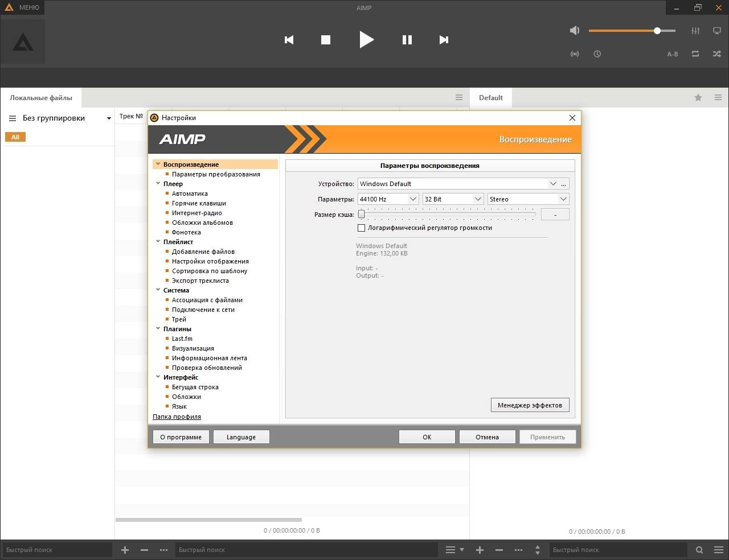Open Менеджер эффектов
This screenshot has height=560, width=729.
[x=530, y=405]
